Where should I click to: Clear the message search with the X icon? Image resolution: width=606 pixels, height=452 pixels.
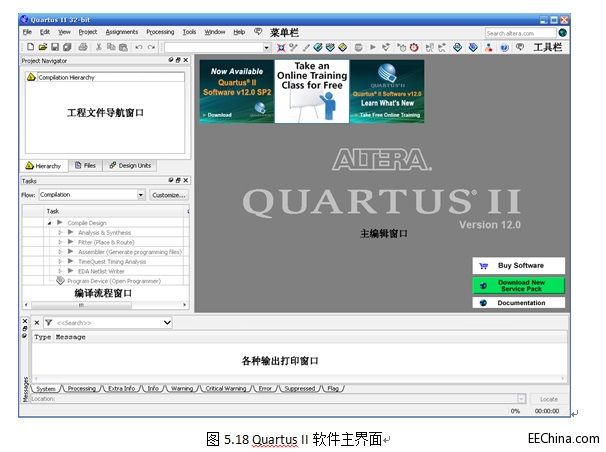point(37,323)
